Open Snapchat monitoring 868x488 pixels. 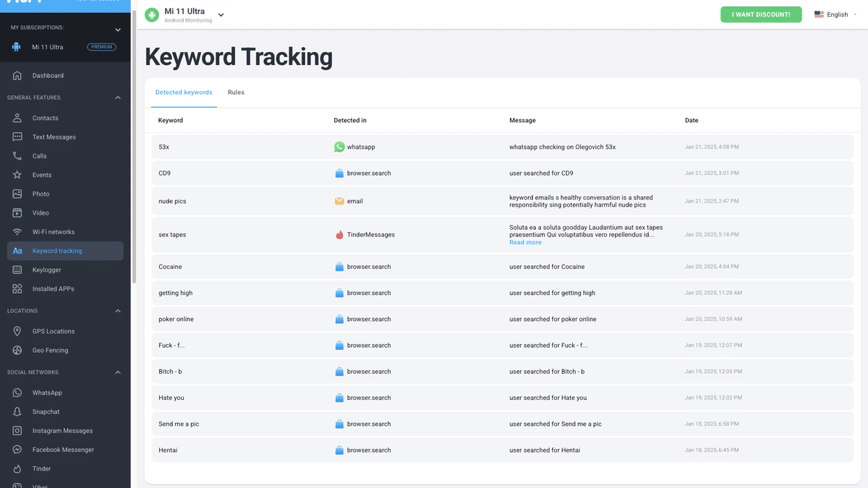pyautogui.click(x=44, y=411)
